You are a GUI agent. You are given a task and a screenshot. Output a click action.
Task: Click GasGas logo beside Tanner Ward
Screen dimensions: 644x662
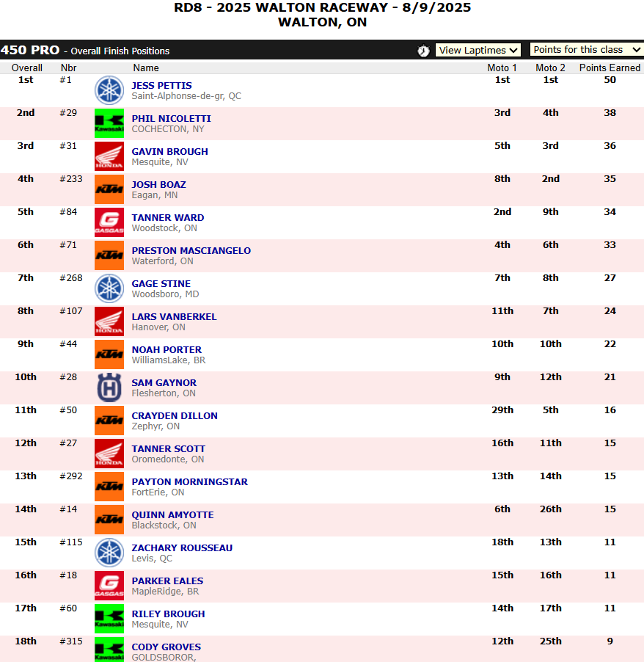coord(109,222)
